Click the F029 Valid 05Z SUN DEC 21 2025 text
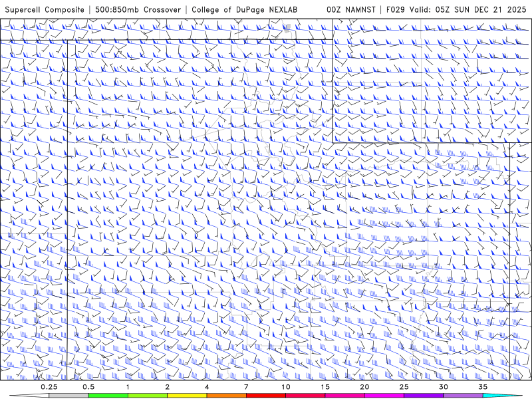Screen dimensions: 532x399 [456, 9]
